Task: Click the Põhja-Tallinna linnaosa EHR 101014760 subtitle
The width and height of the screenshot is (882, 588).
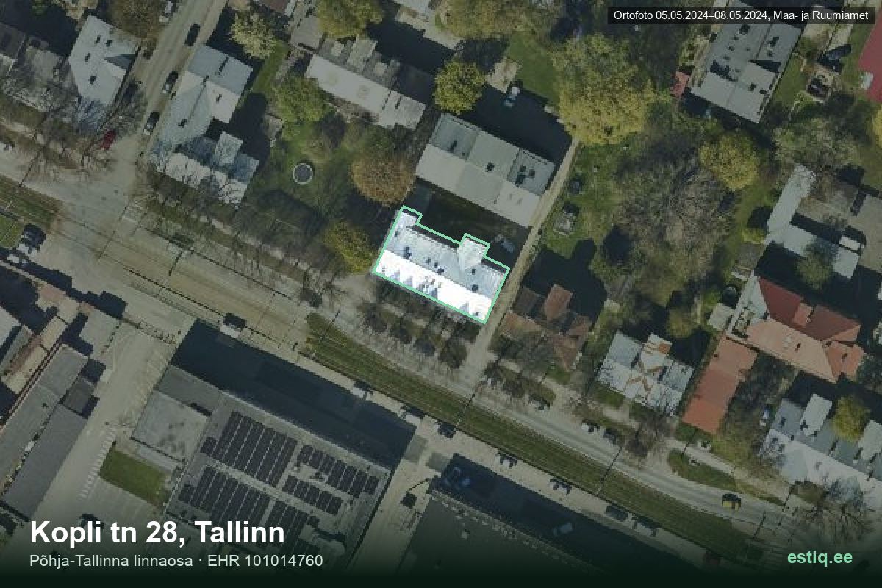Action: pyautogui.click(x=176, y=561)
